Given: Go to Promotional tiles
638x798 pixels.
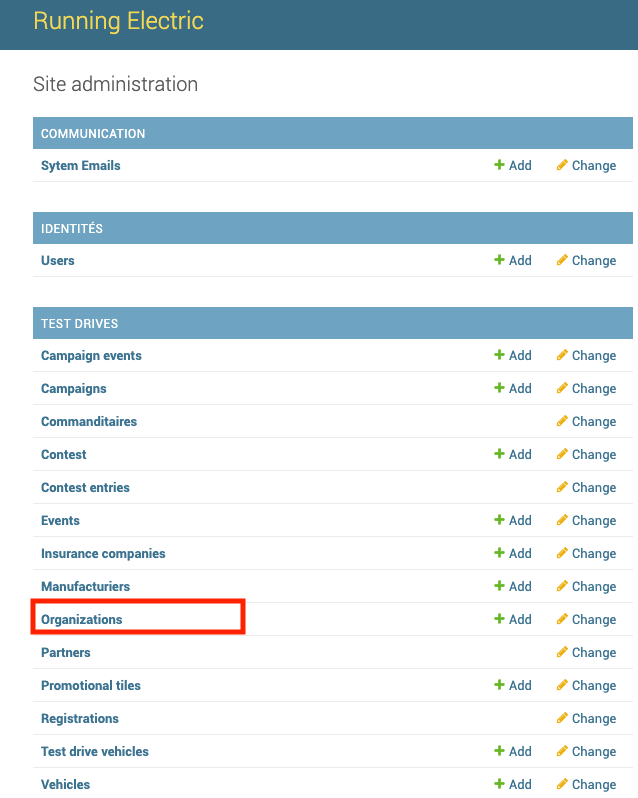Looking at the screenshot, I should click(91, 686).
